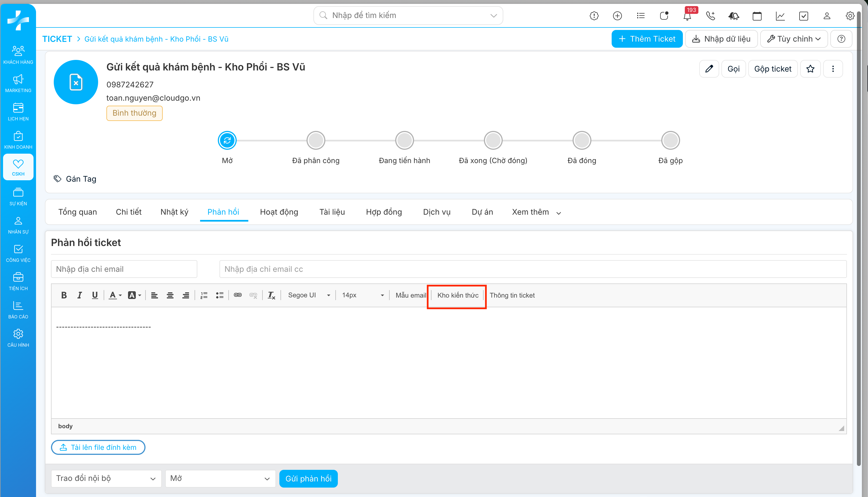
Task: Click the remove formatting icon
Action: tap(271, 295)
